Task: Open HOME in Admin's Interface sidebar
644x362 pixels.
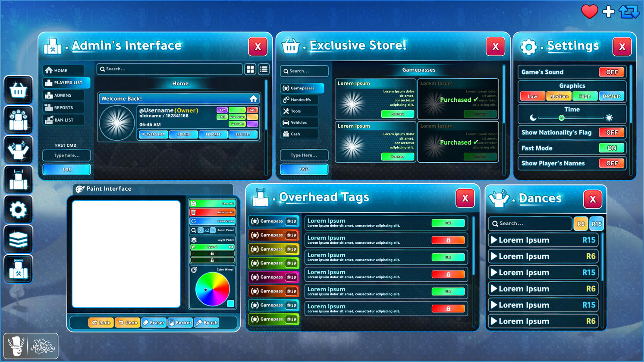Action: [x=64, y=70]
